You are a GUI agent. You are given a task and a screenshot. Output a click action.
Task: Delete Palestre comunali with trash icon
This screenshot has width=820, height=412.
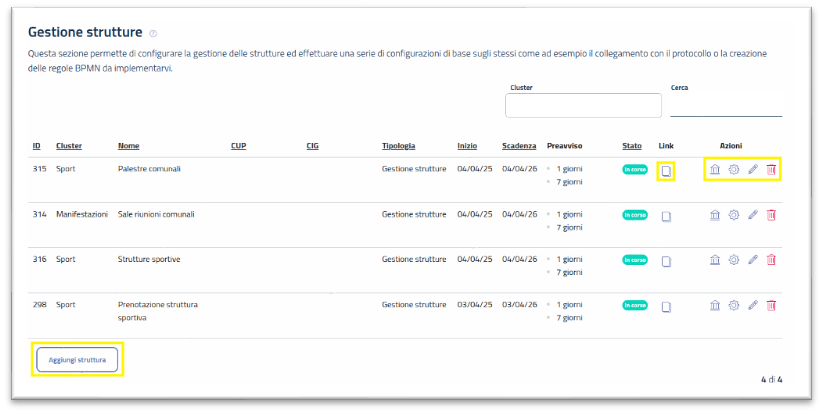coord(771,170)
